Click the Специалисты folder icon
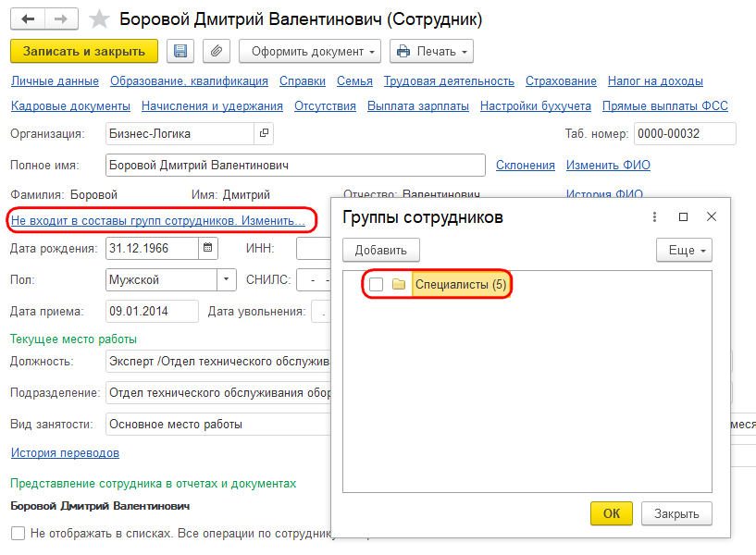The width and height of the screenshot is (756, 555). click(x=398, y=284)
